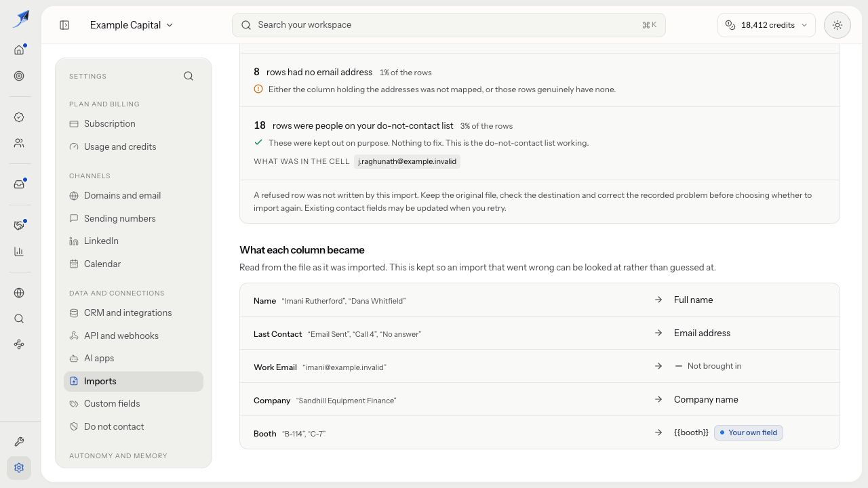Open CRM and integrations

pyautogui.click(x=134, y=312)
